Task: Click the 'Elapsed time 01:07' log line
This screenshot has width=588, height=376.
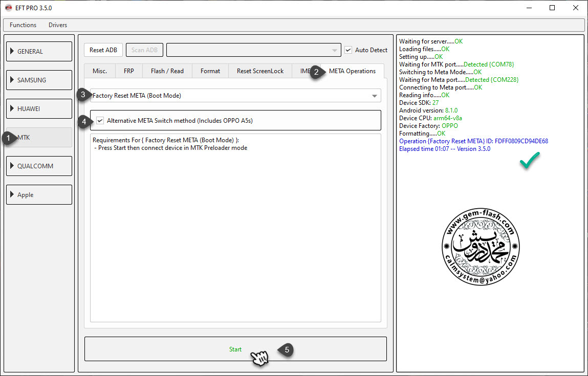Action: pyautogui.click(x=444, y=149)
